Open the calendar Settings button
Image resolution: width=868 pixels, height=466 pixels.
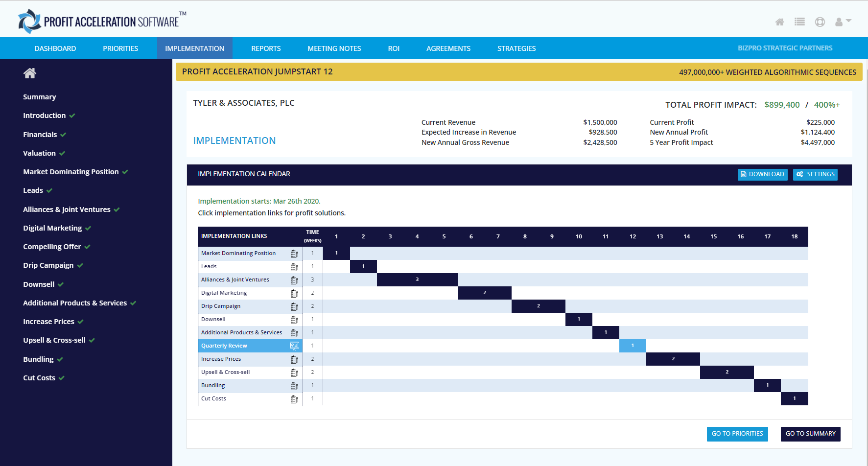pyautogui.click(x=815, y=174)
